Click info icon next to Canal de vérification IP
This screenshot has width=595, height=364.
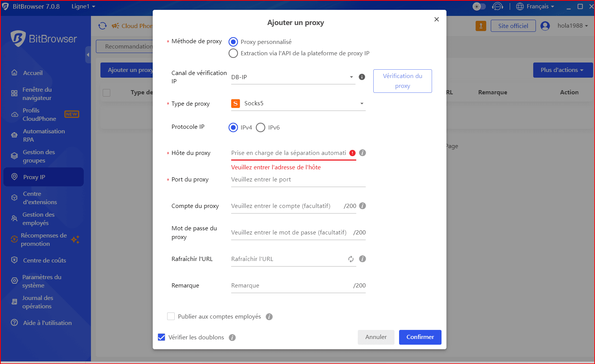362,77
